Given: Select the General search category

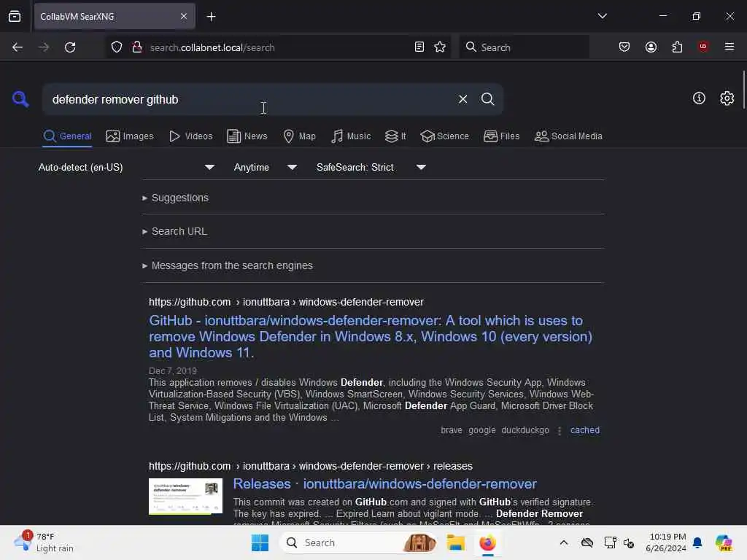Looking at the screenshot, I should tap(67, 136).
